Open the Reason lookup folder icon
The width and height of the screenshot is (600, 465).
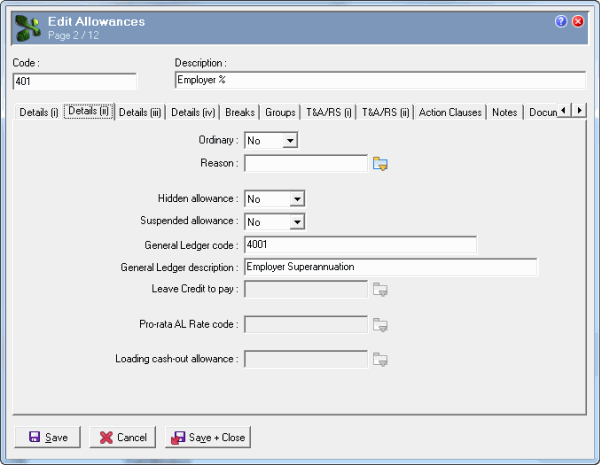click(380, 164)
